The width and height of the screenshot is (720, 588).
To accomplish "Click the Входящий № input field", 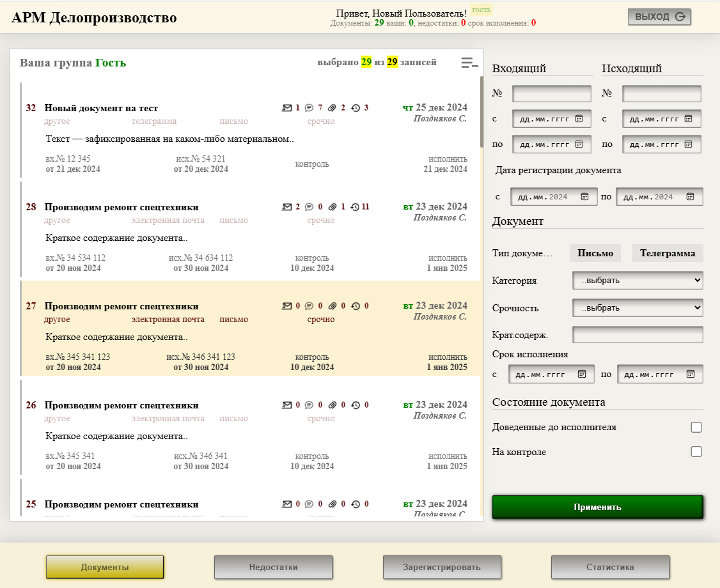I will (551, 94).
